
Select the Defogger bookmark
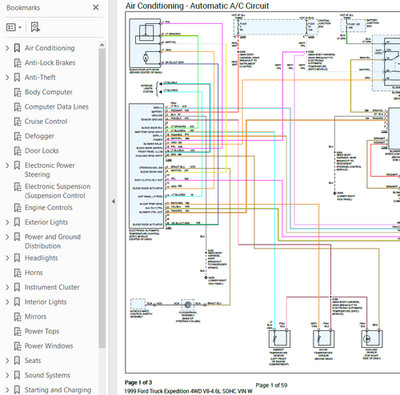point(39,136)
